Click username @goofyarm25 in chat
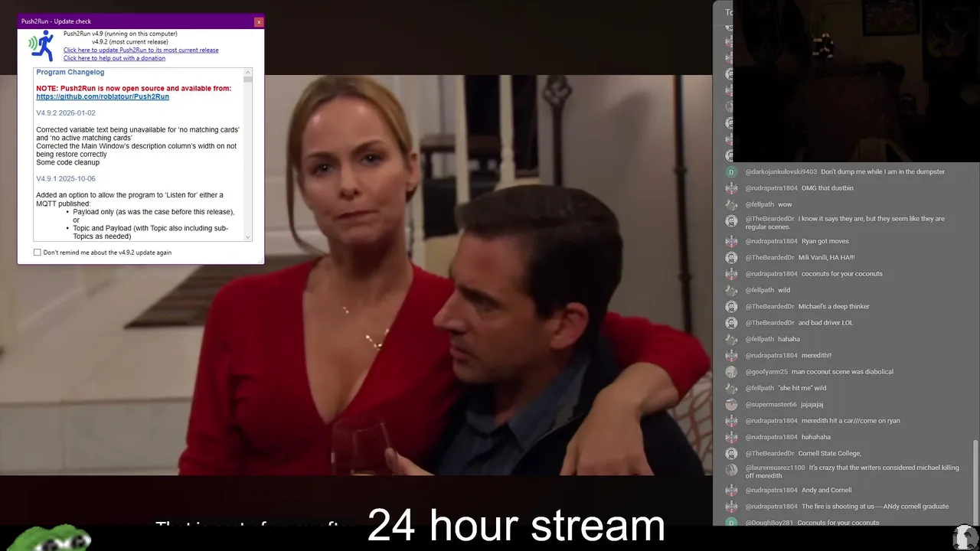 (766, 372)
